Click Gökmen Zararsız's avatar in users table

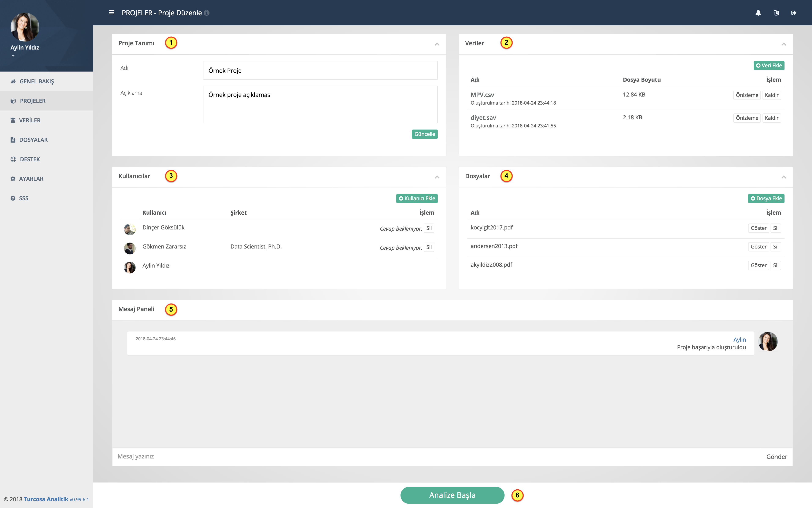pyautogui.click(x=130, y=249)
